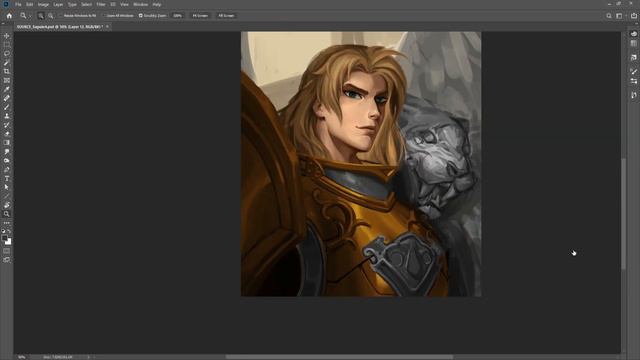640x360 pixels.
Task: Activate the SOURCE psd document tab
Action: 60,27
